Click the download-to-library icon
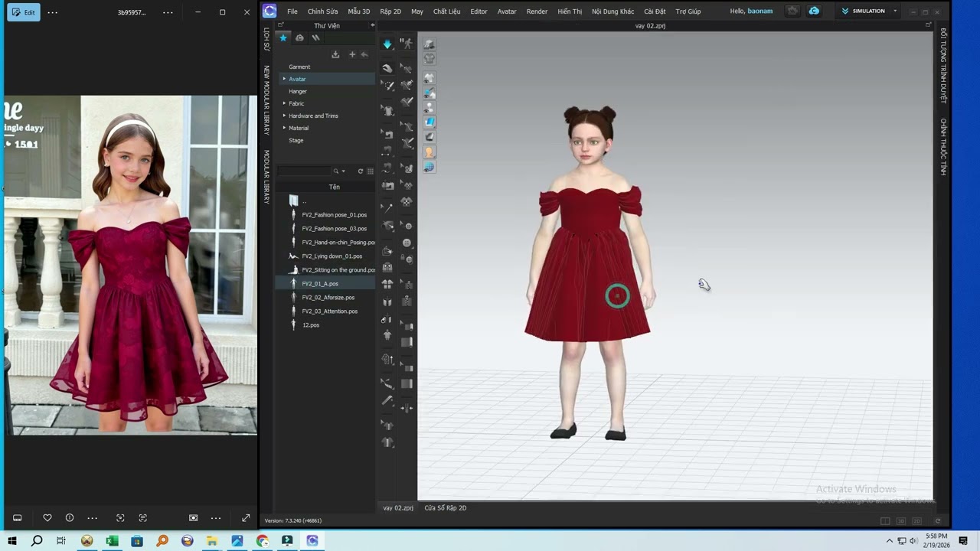Screen dimensions: 980x551 click(x=335, y=54)
